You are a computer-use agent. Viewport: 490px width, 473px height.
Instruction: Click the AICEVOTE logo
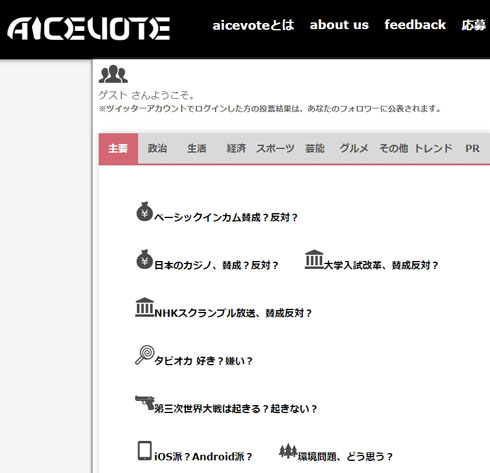pos(89,29)
